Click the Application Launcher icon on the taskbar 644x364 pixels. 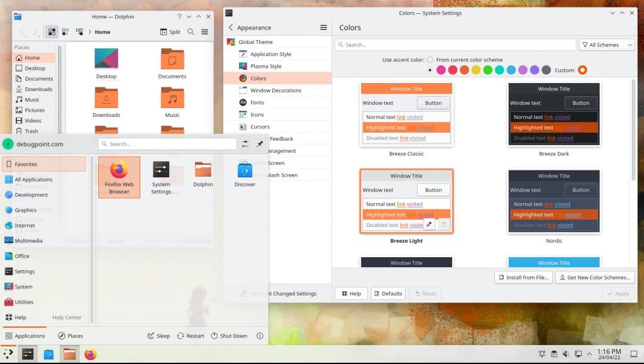click(8, 354)
